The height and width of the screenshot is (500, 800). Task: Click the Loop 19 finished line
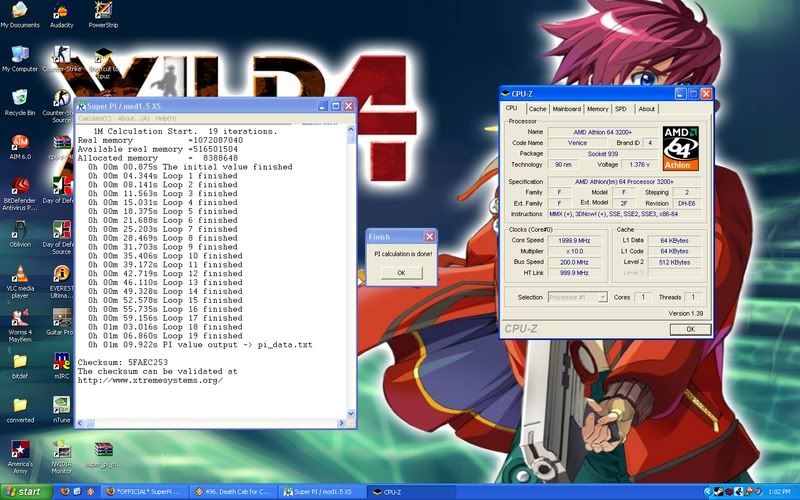tap(165, 336)
